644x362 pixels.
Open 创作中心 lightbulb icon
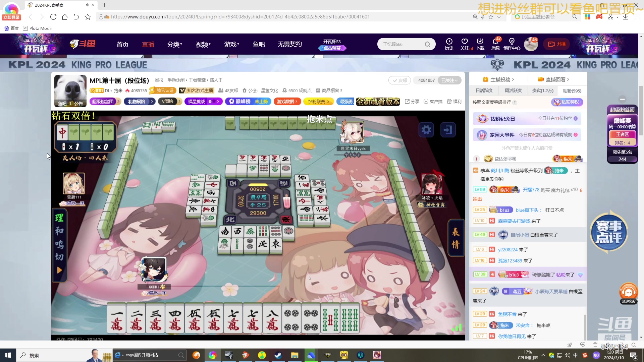(512, 42)
